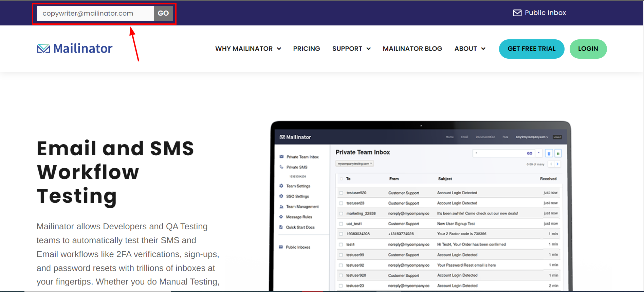Screen dimensions: 644x292
Task: Focus the copywriter@mailinator.com inbox field
Action: coord(95,13)
